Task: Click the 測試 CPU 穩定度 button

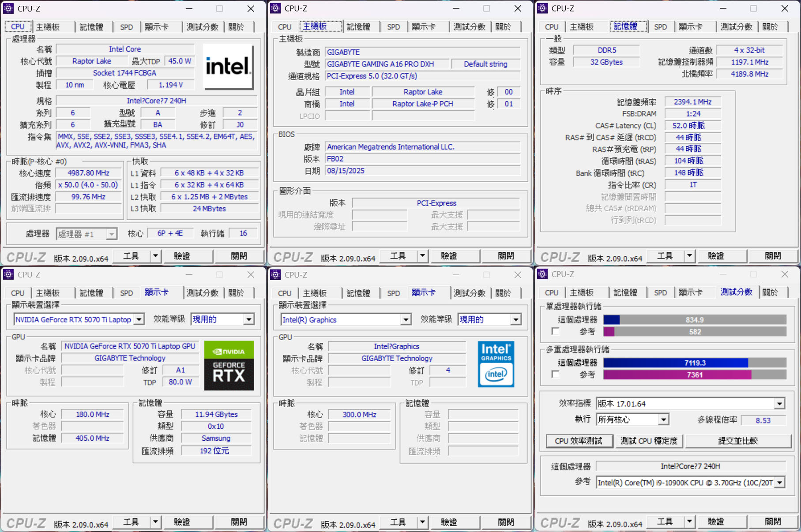Action: pos(649,441)
